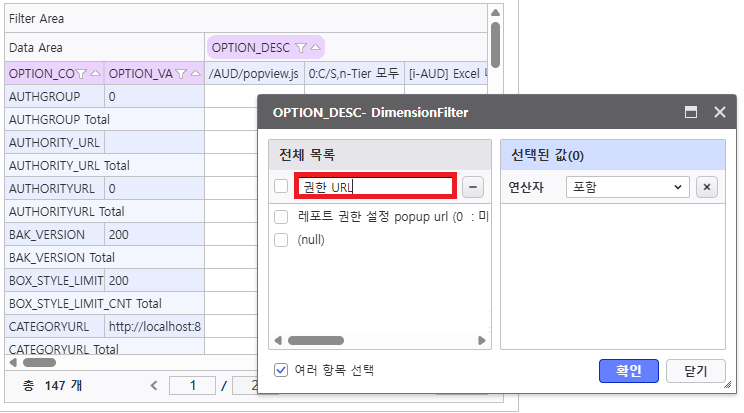Go to the previous page in the grid pager
This screenshot has height=413, width=744.
click(154, 385)
